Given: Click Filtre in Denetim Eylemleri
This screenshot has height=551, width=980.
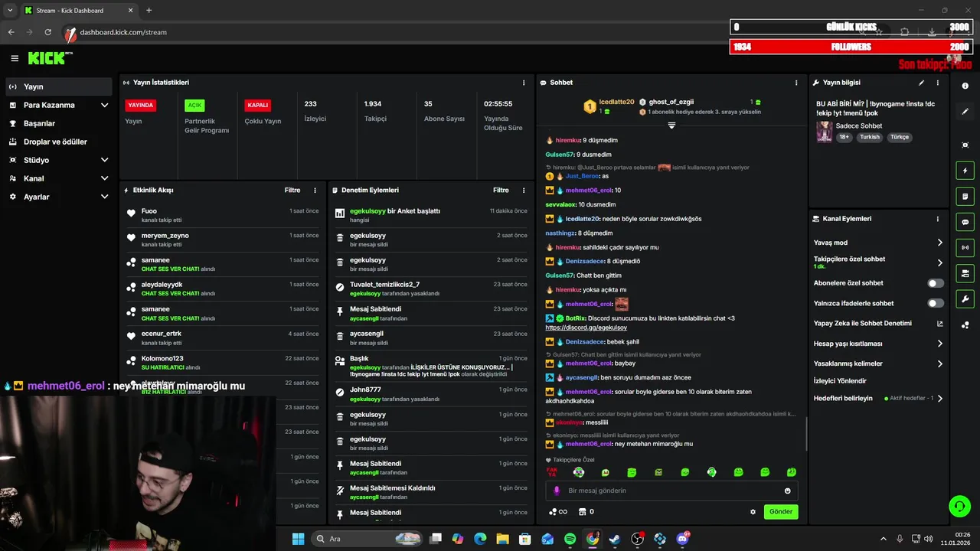Looking at the screenshot, I should click(501, 190).
